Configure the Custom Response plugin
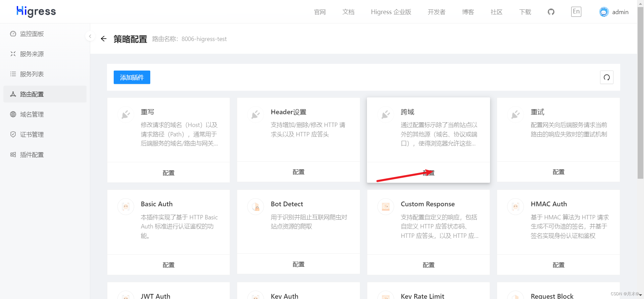This screenshot has height=299, width=644. [428, 265]
